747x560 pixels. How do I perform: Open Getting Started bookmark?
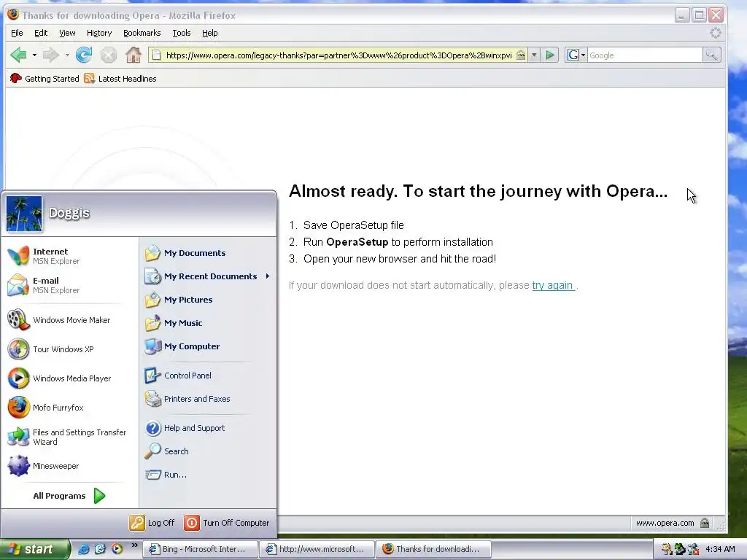[x=44, y=79]
